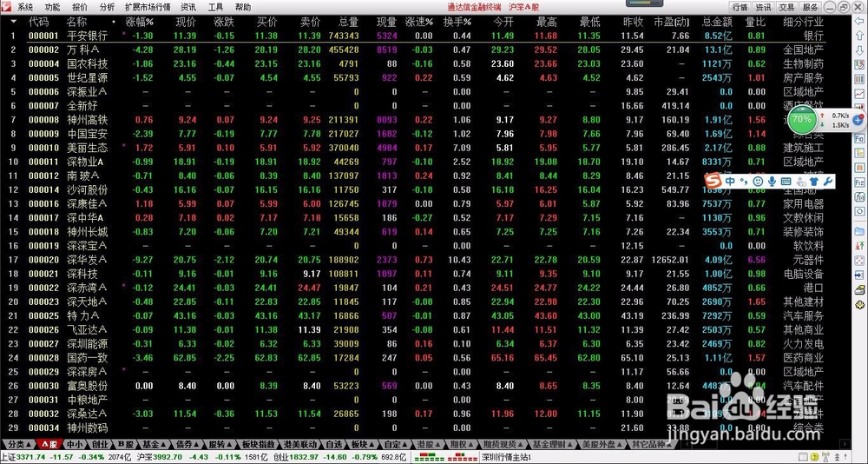Click the exit-arrow icon in right sidebar
The image size is (868, 464).
(x=859, y=275)
